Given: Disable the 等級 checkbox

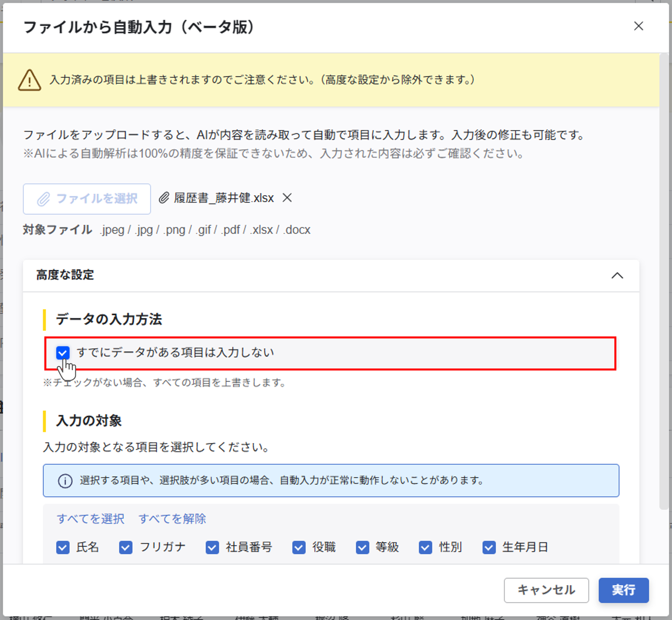Looking at the screenshot, I should [362, 547].
